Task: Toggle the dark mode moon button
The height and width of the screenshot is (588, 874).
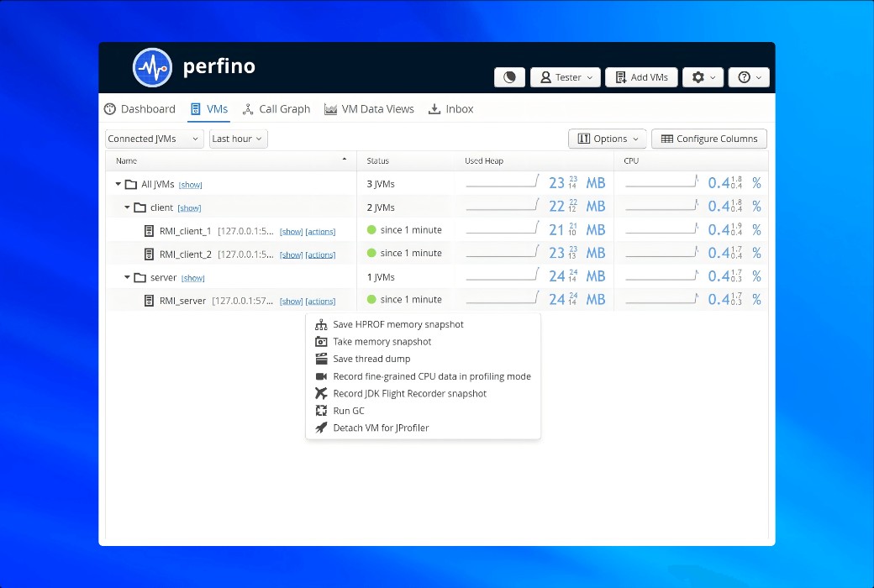Action: click(x=509, y=77)
